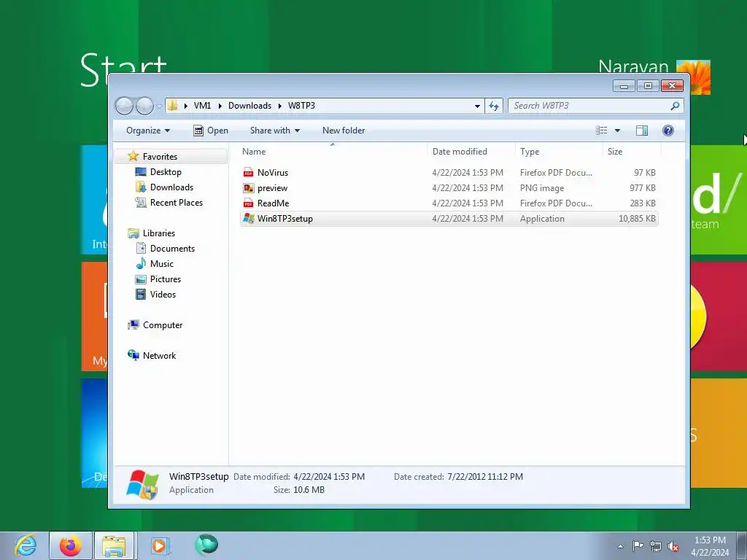Click the Date created value in details pane
The width and height of the screenshot is (747, 560).
coord(485,477)
